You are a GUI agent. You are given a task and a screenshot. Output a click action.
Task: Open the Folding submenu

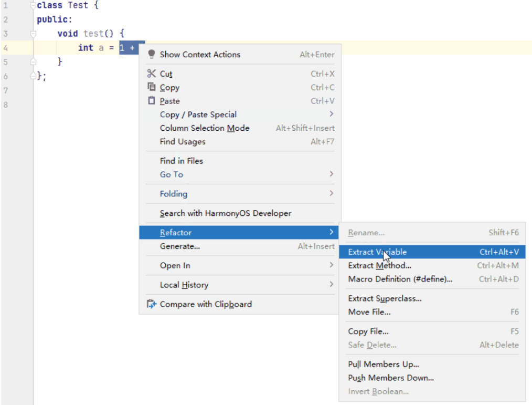click(174, 194)
